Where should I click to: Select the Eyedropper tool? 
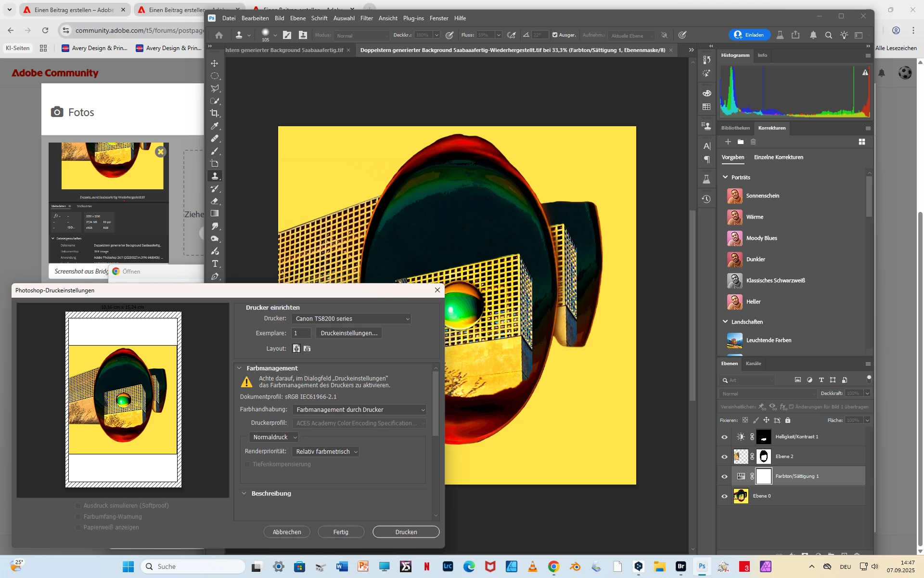[x=215, y=126]
